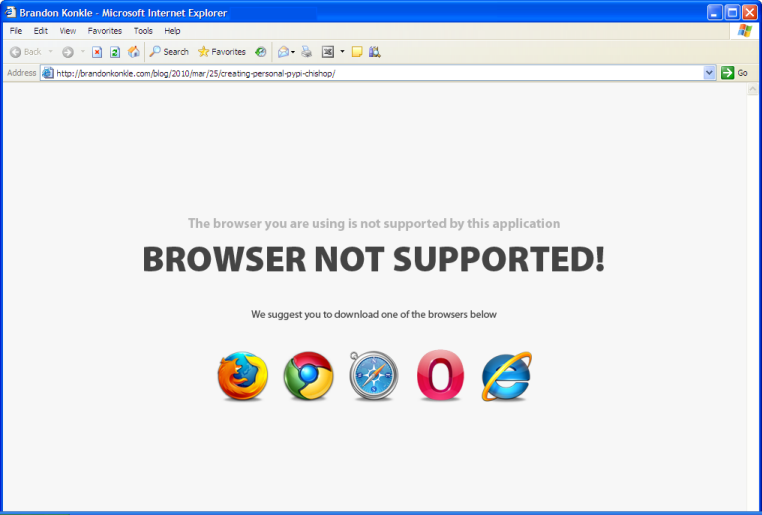The height and width of the screenshot is (515, 762).
Task: Minimize the Internet Explorer window
Action: click(x=714, y=13)
